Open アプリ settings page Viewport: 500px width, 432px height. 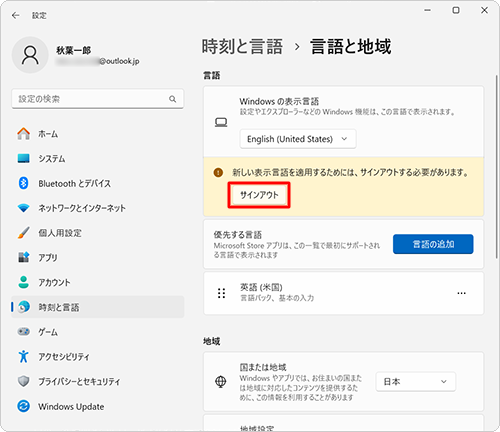(x=98, y=257)
